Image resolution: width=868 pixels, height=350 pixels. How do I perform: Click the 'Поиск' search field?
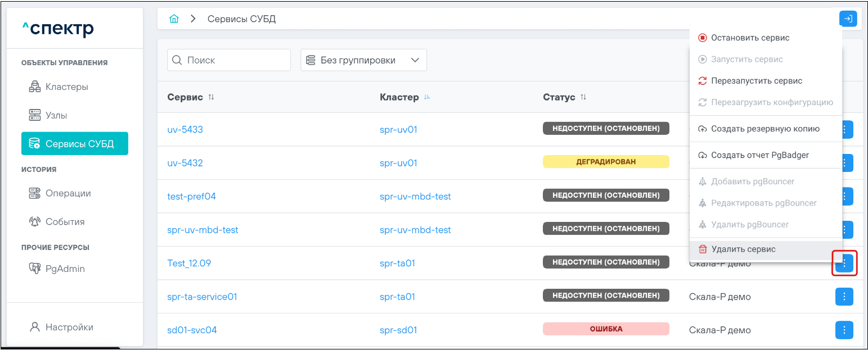click(229, 60)
